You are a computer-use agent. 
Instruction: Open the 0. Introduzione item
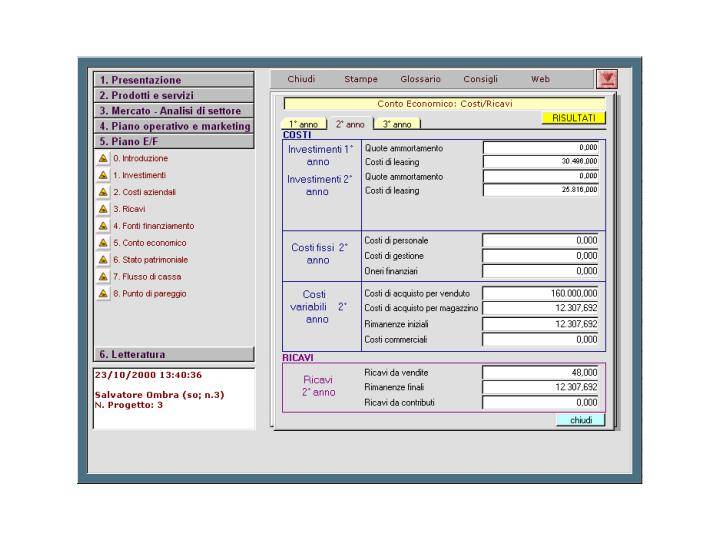pos(141,158)
